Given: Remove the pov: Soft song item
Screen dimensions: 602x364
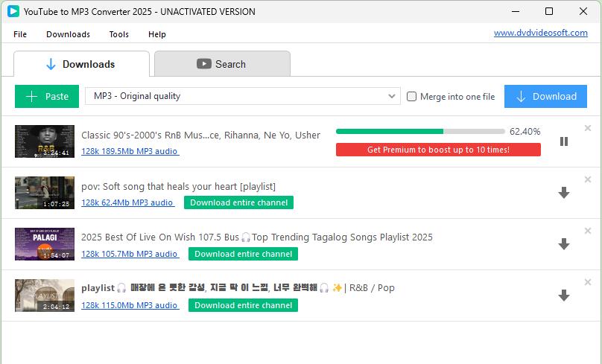Looking at the screenshot, I should coord(587,179).
